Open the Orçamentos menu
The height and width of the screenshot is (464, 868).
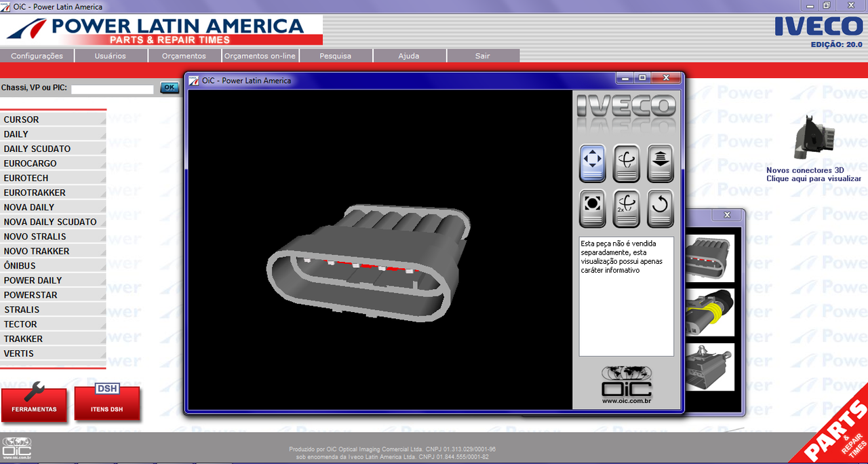click(184, 56)
